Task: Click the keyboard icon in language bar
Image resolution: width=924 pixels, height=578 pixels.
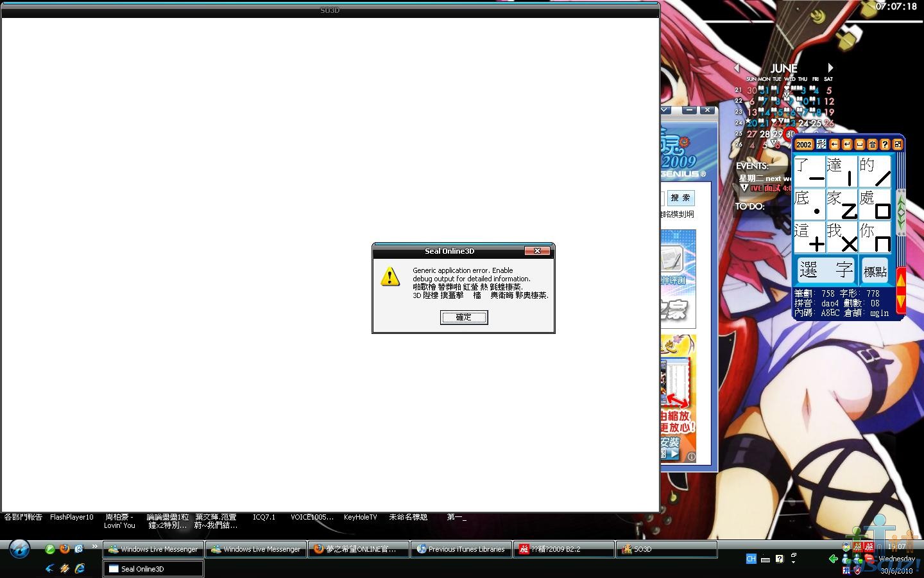Action: coord(766,559)
